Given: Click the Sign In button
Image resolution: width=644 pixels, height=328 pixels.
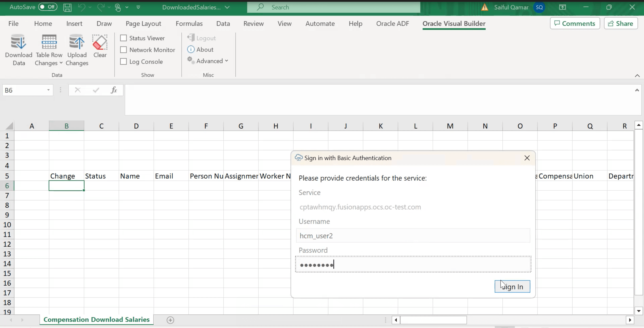Looking at the screenshot, I should pyautogui.click(x=512, y=286).
